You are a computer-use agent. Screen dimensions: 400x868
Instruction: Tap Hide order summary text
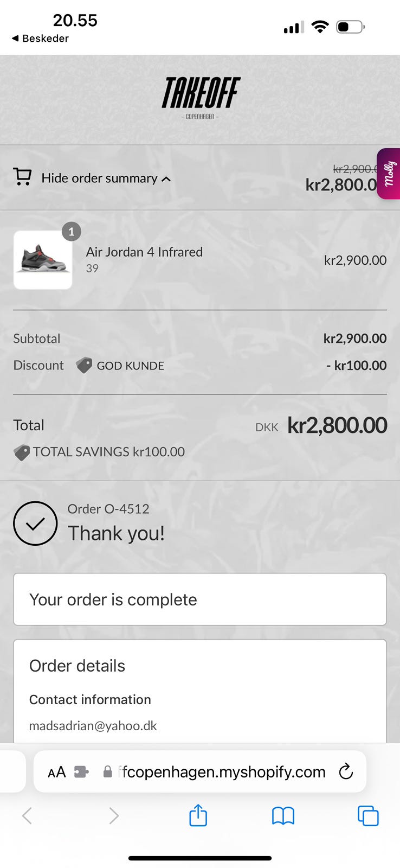click(99, 178)
